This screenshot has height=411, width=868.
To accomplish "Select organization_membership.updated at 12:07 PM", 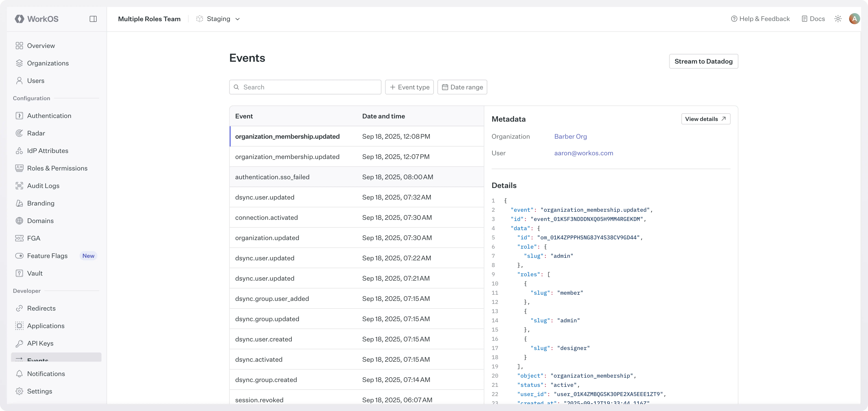I will [x=357, y=157].
